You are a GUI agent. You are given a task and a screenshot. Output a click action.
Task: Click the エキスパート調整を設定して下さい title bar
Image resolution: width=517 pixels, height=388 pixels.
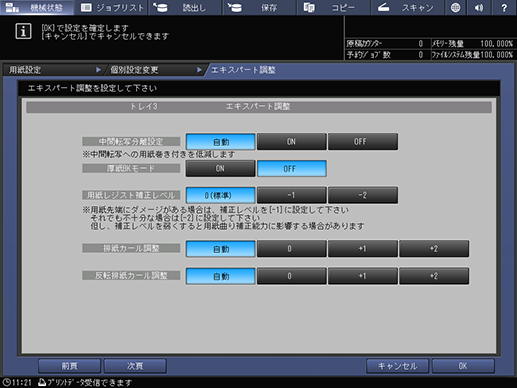[x=259, y=88]
